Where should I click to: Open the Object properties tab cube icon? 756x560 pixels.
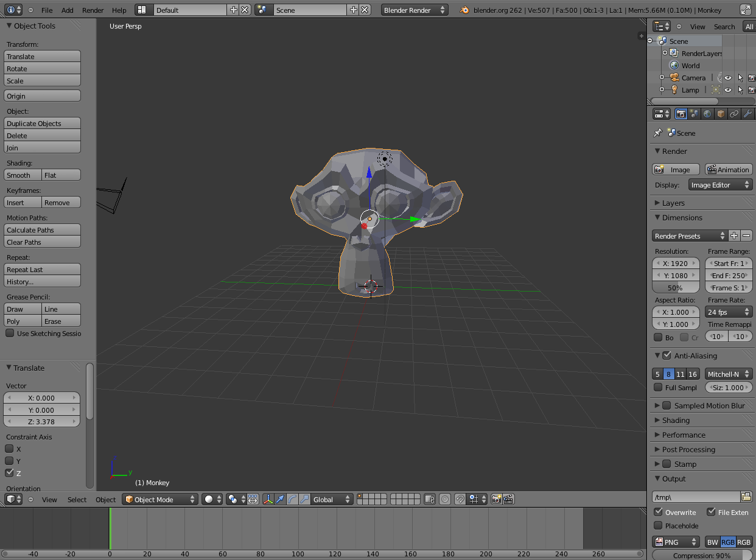tap(721, 114)
